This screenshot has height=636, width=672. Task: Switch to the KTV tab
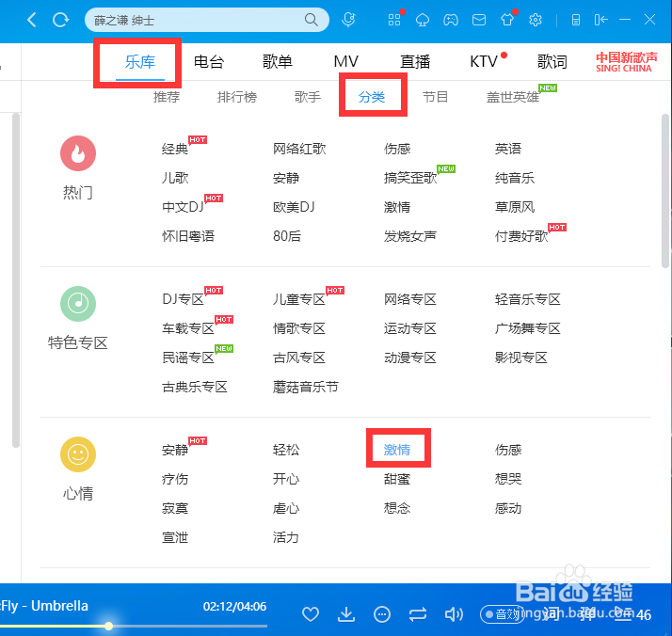click(x=484, y=62)
